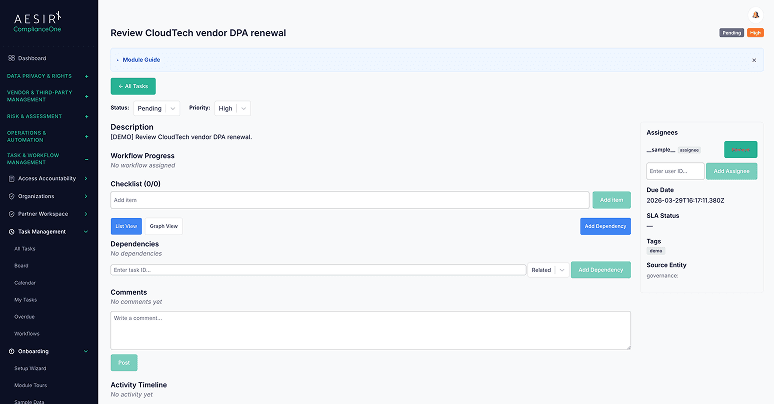Expand the Partner Workspace chevron
Viewport: 774px width, 404px height.
pyautogui.click(x=86, y=214)
